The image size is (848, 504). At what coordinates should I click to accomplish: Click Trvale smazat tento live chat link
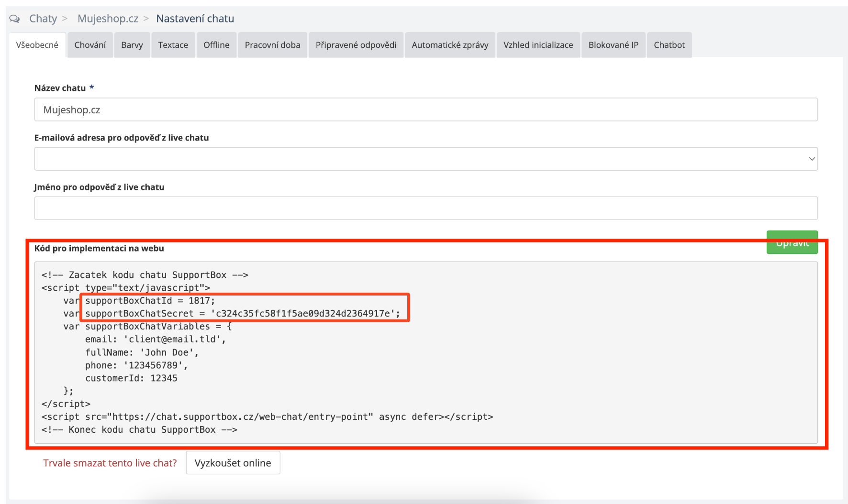[x=110, y=463]
